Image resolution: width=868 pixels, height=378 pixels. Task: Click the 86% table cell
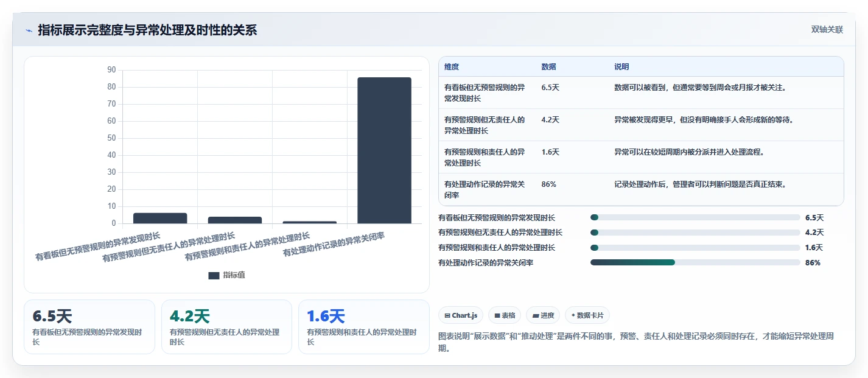[548, 184]
